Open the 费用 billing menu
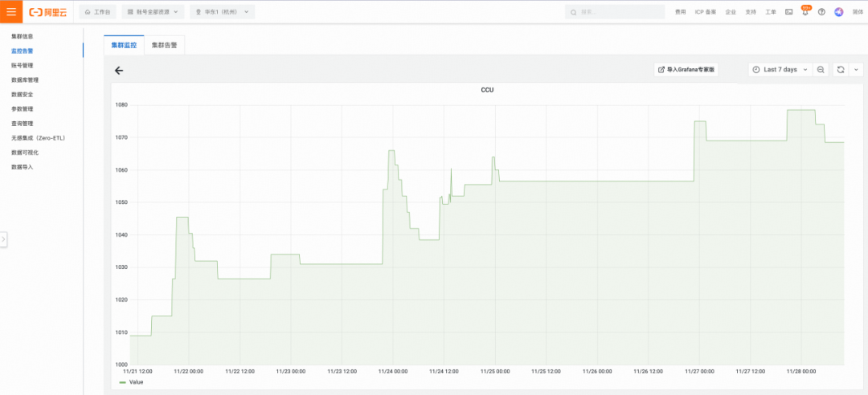868x395 pixels. point(681,12)
